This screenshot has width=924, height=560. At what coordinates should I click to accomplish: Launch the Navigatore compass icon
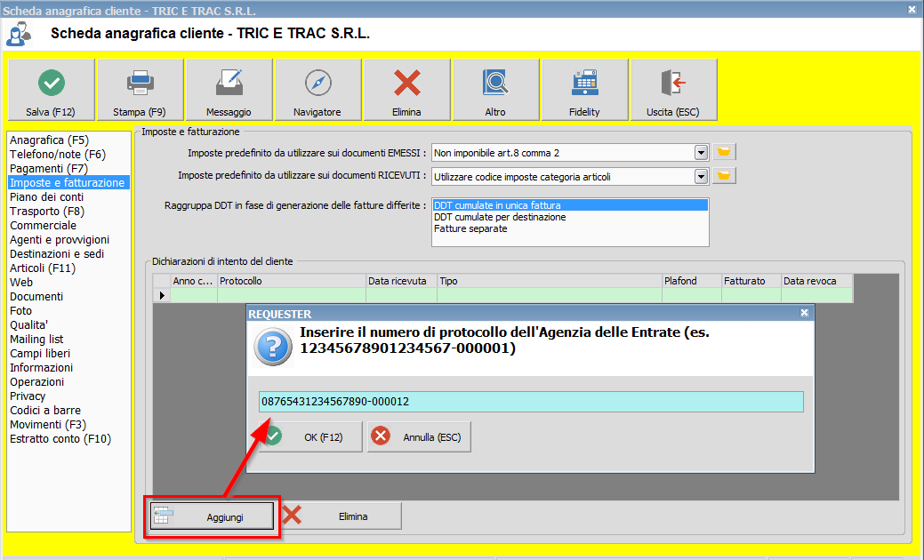[x=318, y=83]
